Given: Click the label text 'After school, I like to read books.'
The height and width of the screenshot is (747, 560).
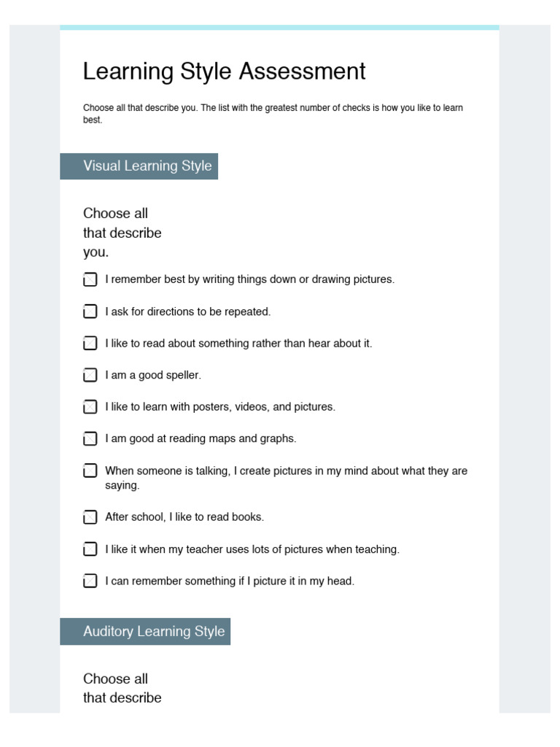Looking at the screenshot, I should tap(184, 517).
